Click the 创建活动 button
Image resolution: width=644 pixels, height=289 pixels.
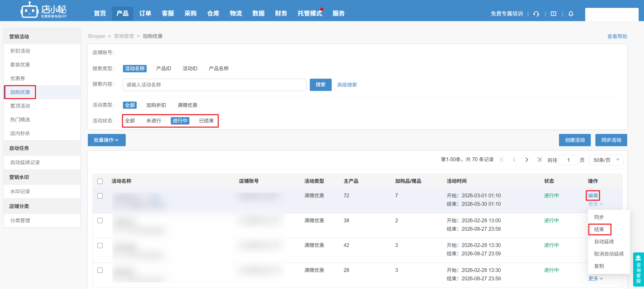pyautogui.click(x=575, y=140)
